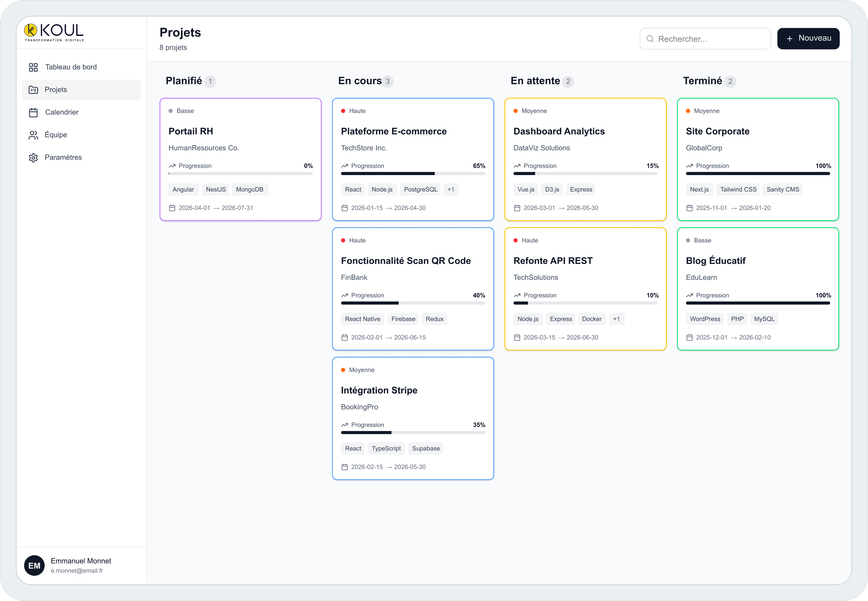Open the Paramètres menu item
This screenshot has width=868, height=601.
pos(63,157)
